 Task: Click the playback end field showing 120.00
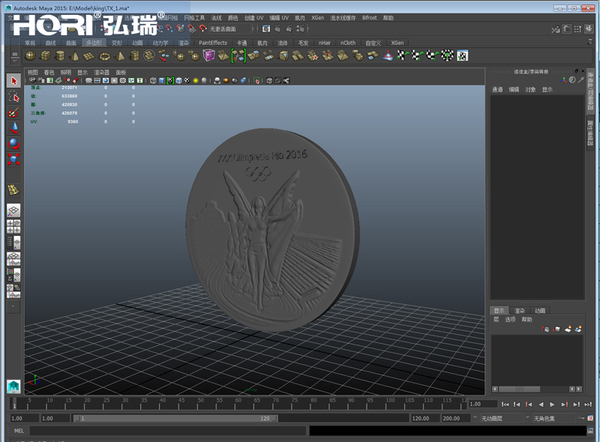pyautogui.click(x=425, y=418)
